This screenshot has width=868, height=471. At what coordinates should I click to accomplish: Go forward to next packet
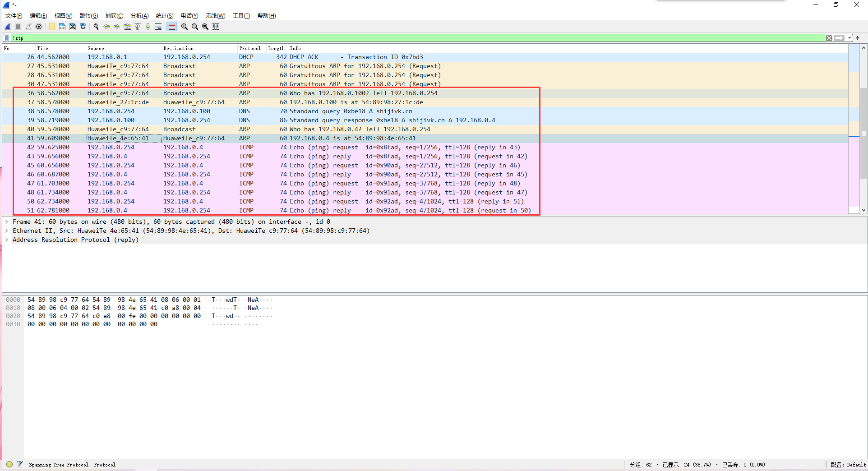tap(117, 27)
